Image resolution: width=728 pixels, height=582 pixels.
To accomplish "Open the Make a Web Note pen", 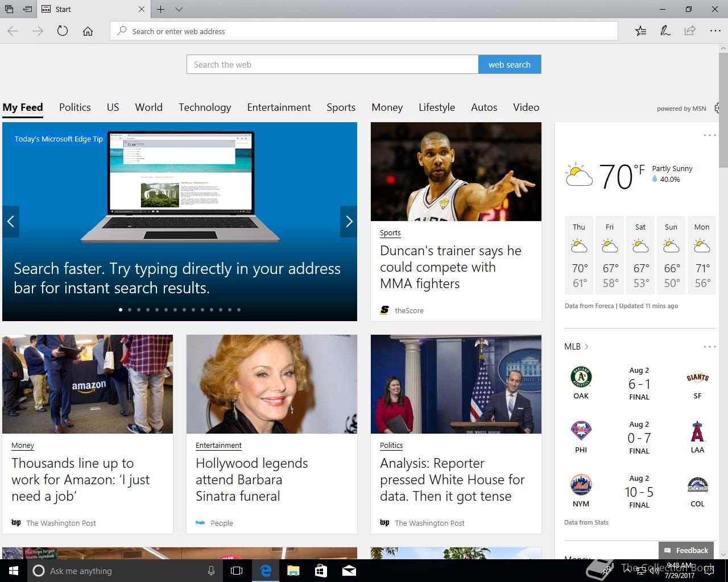I will (x=665, y=31).
